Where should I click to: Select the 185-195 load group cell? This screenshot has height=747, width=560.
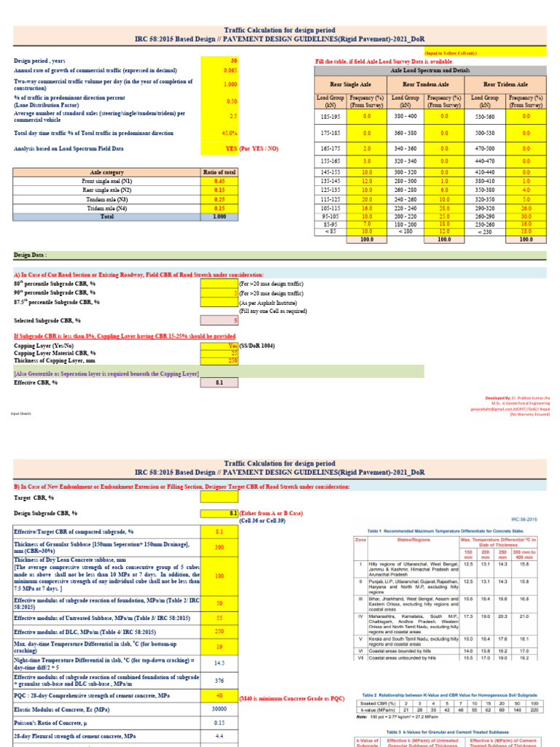330,116
